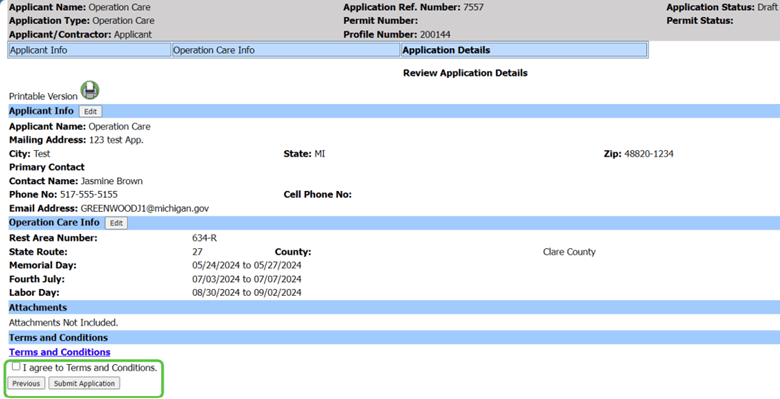
Task: Click Fourth July dates 07/03/2024
Action: [x=247, y=279]
